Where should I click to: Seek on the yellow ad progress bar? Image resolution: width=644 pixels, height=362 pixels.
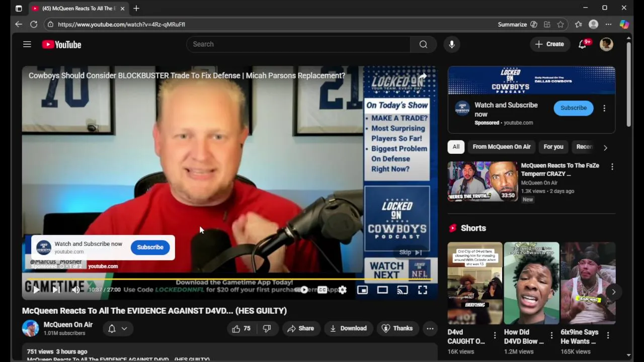(229, 279)
